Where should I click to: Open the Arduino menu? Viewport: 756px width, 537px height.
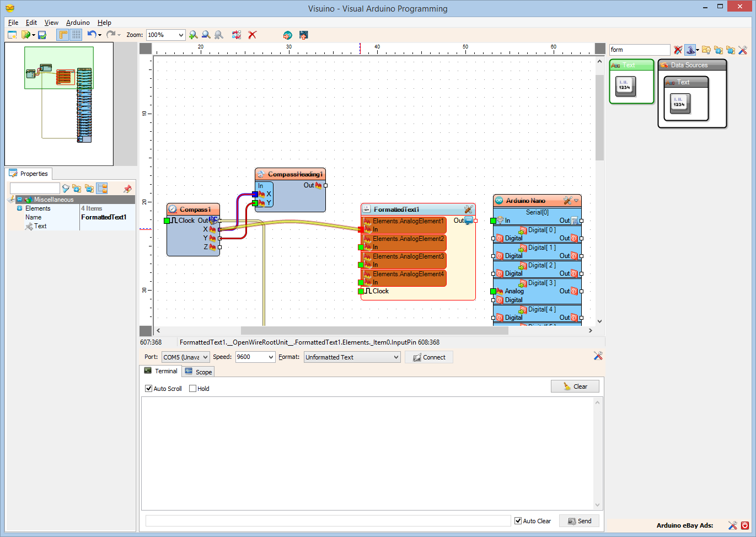(78, 23)
